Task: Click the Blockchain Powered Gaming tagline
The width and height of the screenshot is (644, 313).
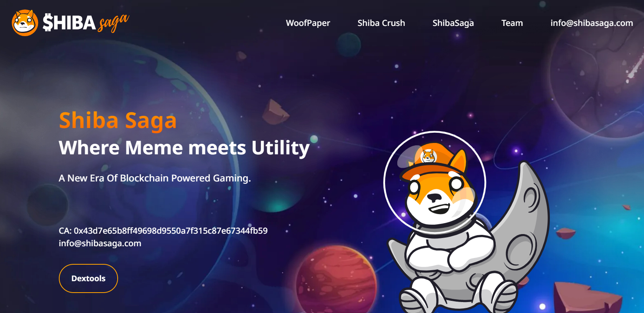Action: 155,178
